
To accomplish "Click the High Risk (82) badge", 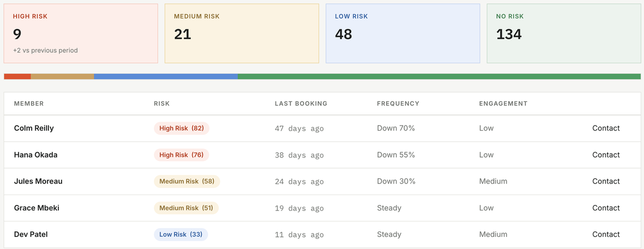I will 181,128.
